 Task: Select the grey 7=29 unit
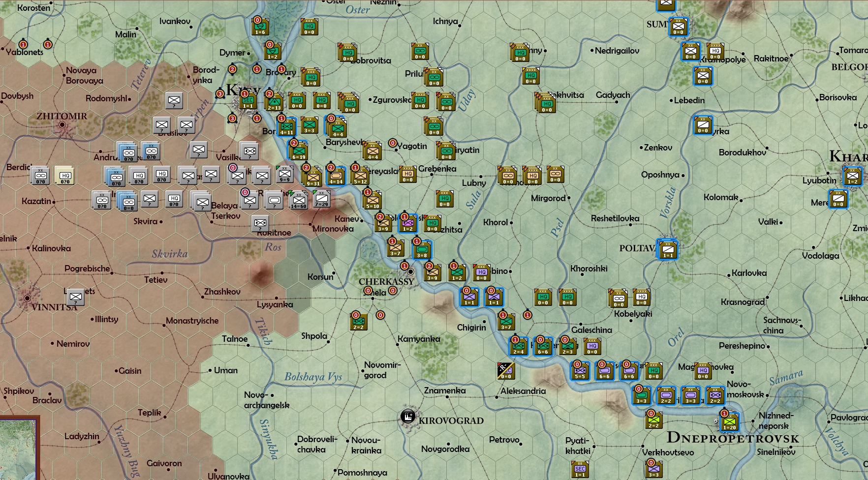pos(321,199)
